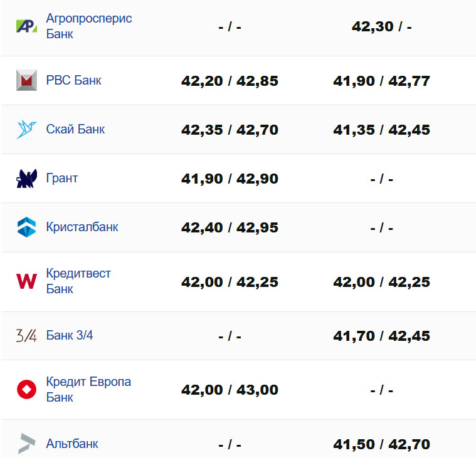The width and height of the screenshot is (476, 458).
Task: Open the Кредит Европа Банк link
Action: [x=88, y=390]
